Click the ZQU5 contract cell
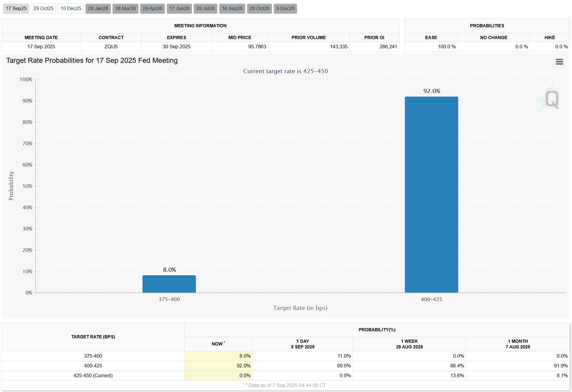Image resolution: width=572 pixels, height=392 pixels. (111, 47)
